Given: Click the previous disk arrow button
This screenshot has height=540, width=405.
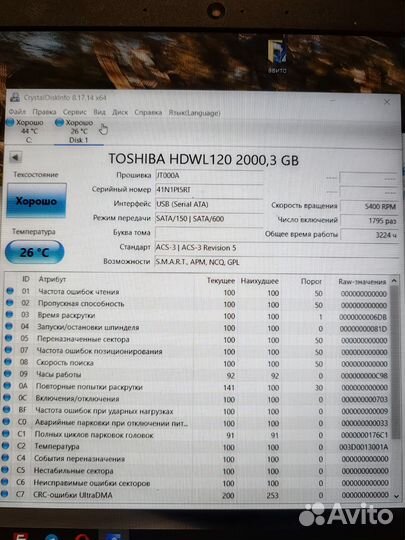Looking at the screenshot, I should point(15,157).
